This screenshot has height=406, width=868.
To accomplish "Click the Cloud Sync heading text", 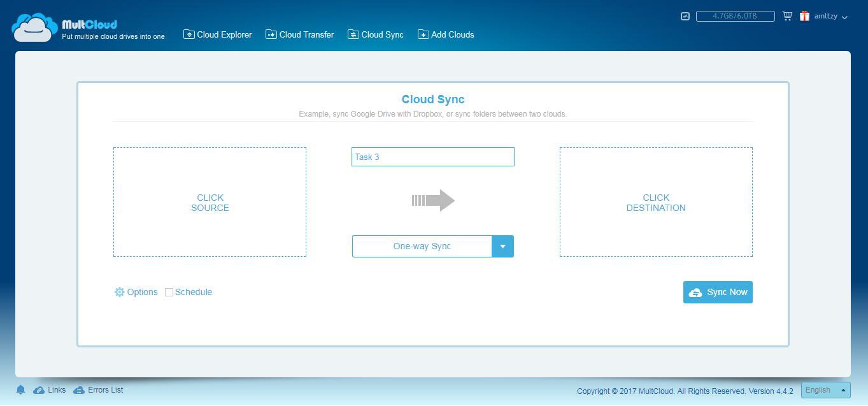I will 433,99.
